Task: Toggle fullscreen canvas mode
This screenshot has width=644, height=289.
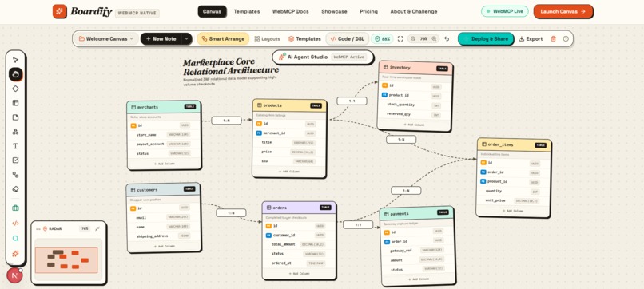Action: tap(400, 38)
